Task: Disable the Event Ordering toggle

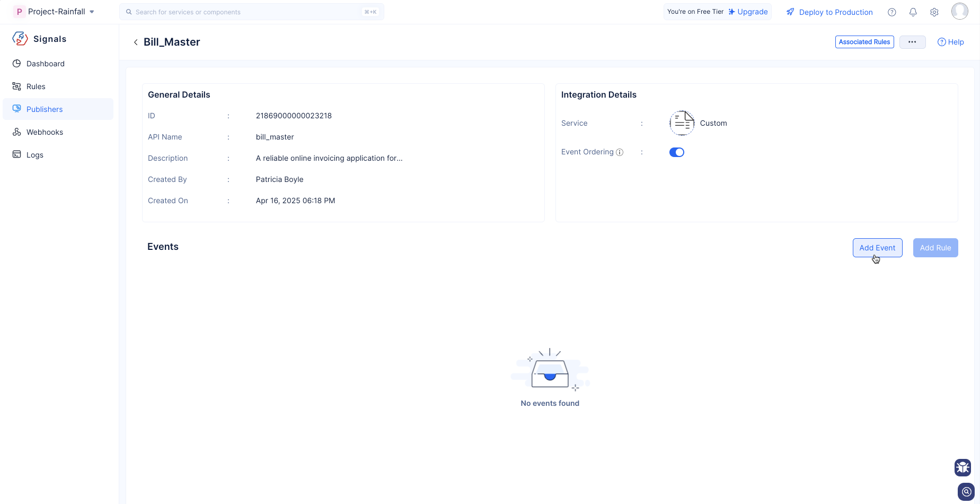Action: [x=677, y=152]
